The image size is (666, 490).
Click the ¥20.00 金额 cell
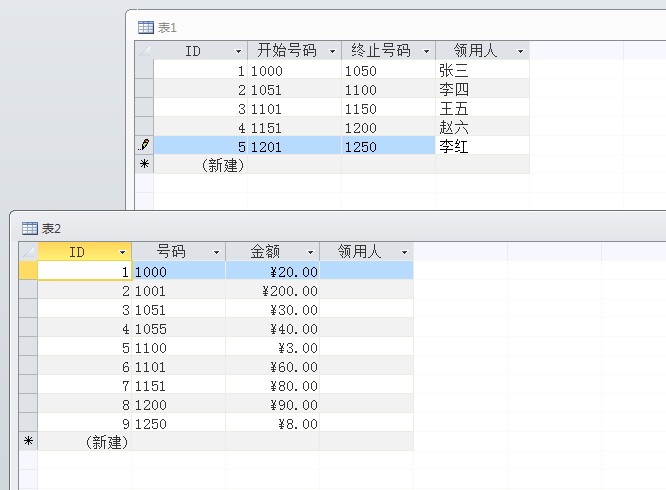coord(272,271)
